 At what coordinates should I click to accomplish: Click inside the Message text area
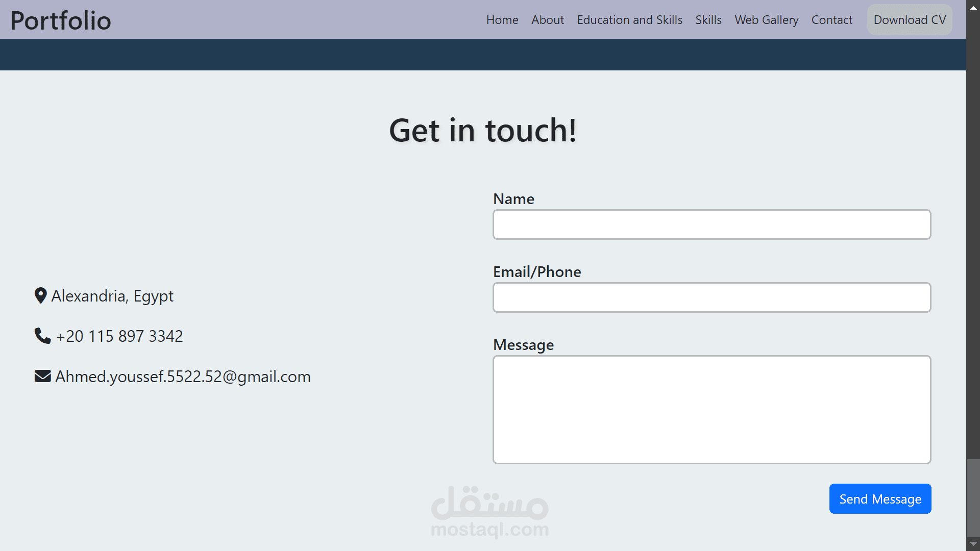(x=712, y=410)
